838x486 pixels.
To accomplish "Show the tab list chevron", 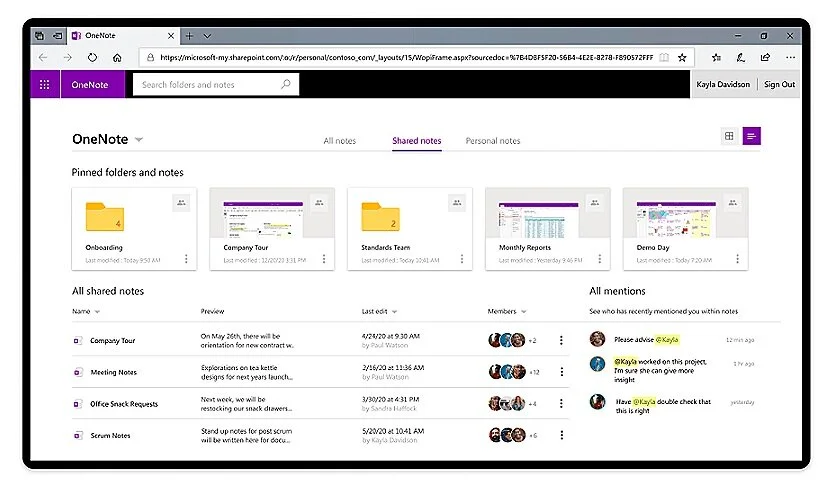I will 207,36.
